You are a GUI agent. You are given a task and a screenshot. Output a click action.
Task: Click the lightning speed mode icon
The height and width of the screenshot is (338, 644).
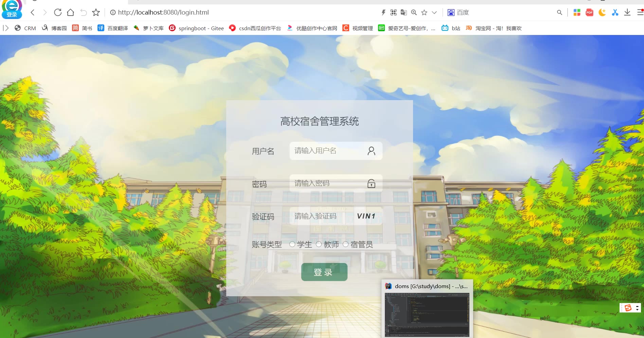[383, 13]
